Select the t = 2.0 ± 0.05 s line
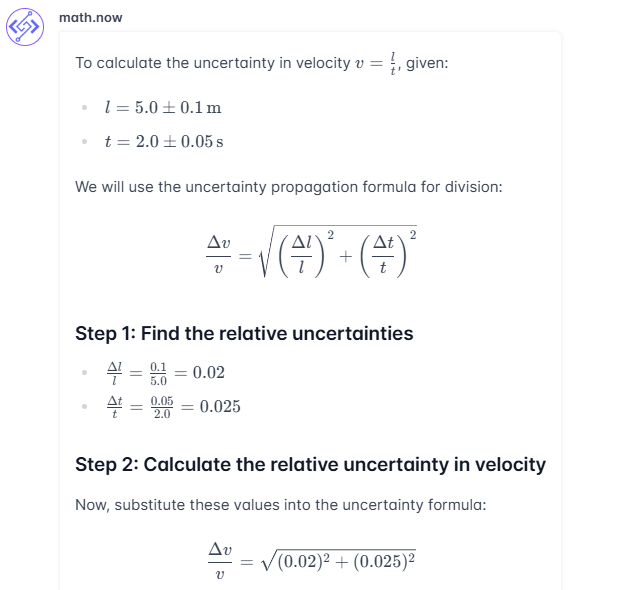Image resolution: width=624 pixels, height=590 pixels. [x=164, y=141]
